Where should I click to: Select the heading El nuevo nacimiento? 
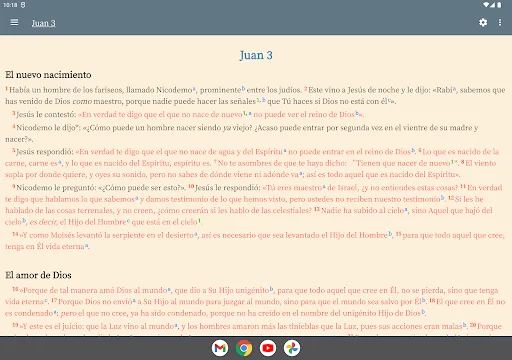(x=48, y=75)
